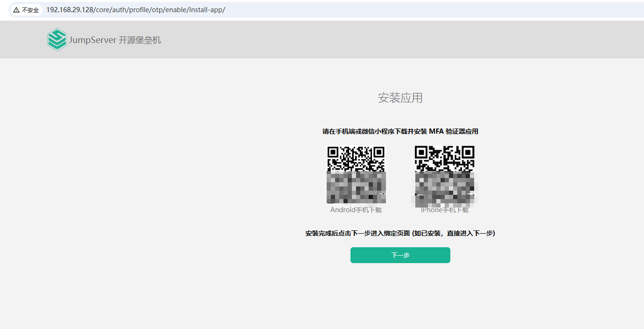
Task: Click the 安装应用 page heading
Action: [x=400, y=98]
